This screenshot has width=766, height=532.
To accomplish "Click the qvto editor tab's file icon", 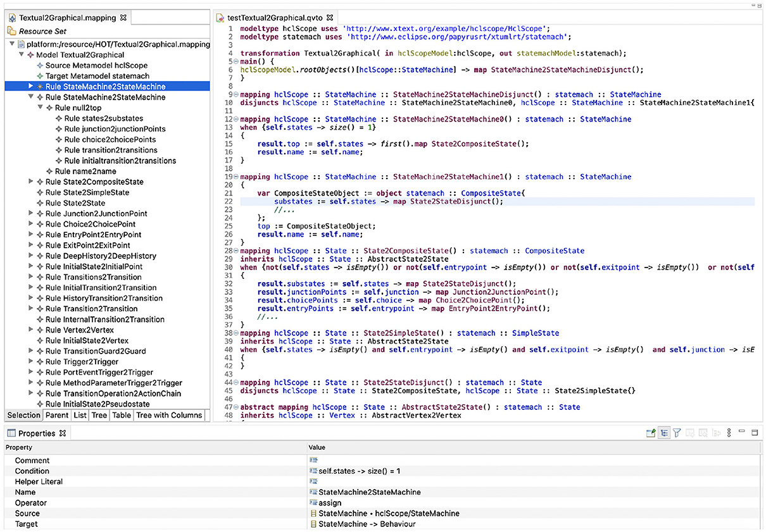I will click(x=220, y=18).
